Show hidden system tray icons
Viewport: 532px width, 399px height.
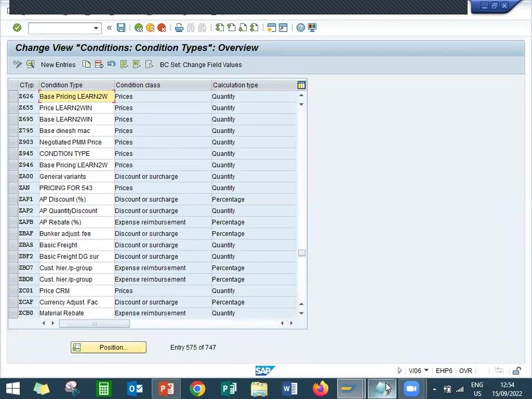(434, 389)
